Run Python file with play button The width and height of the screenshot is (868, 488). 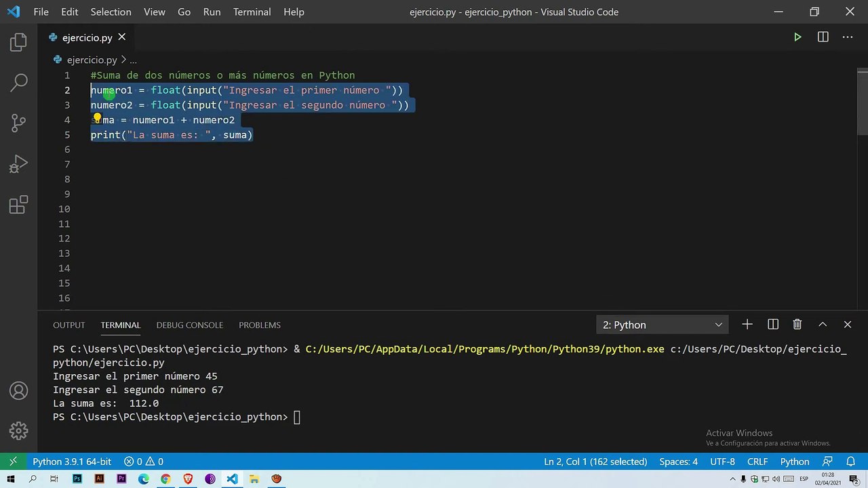pos(797,37)
